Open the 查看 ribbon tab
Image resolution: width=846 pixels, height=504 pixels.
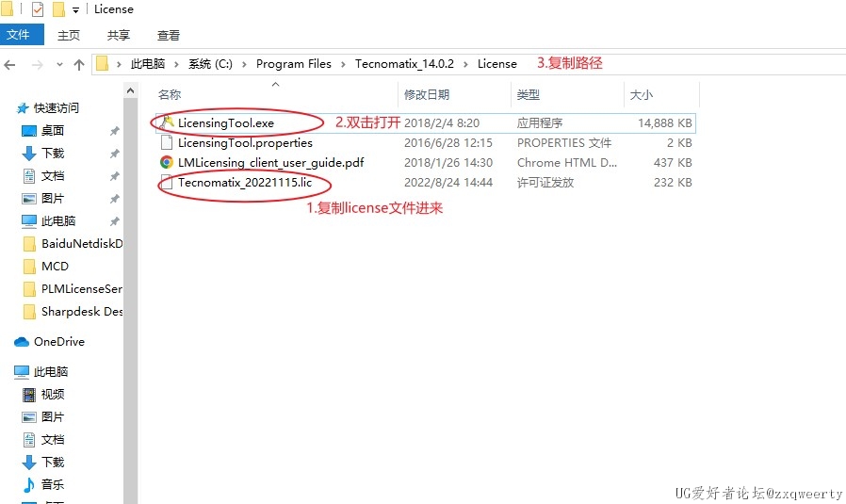169,36
